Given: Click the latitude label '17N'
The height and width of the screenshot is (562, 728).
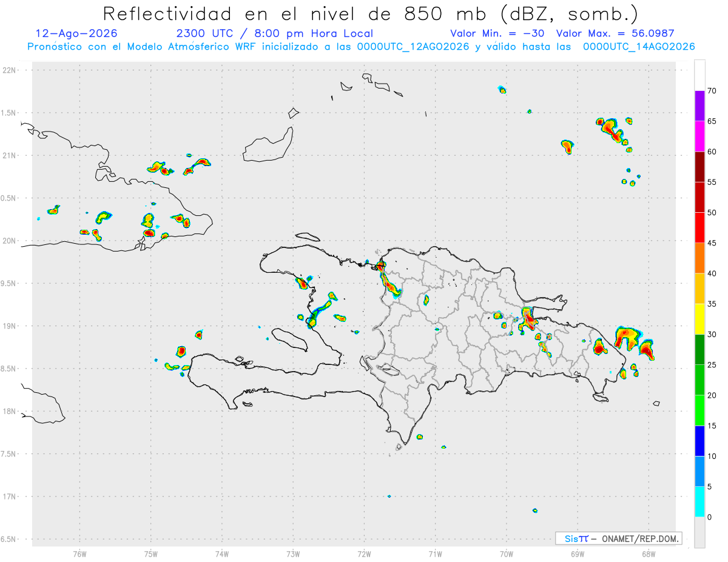Looking at the screenshot, I should click(10, 497).
